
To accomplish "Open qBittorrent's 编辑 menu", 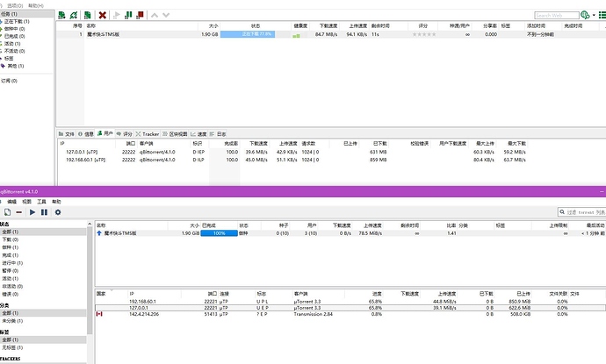I will tap(12, 202).
